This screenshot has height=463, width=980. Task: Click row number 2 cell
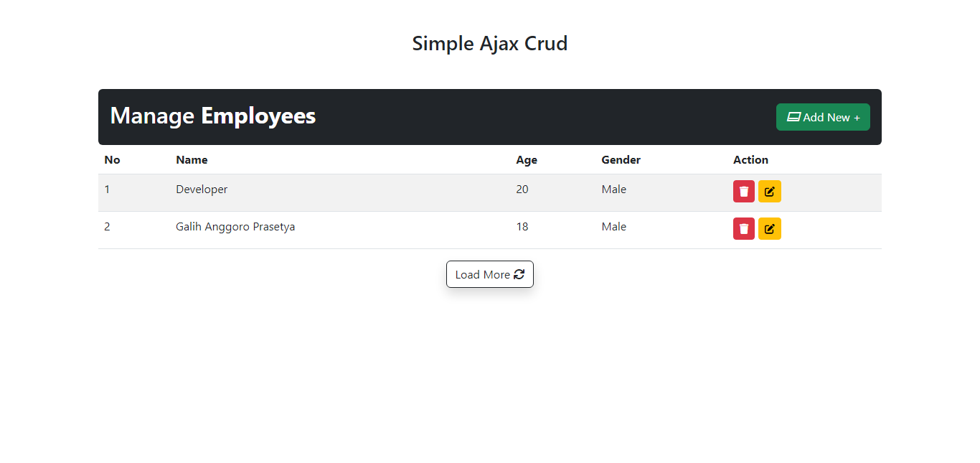(108, 227)
